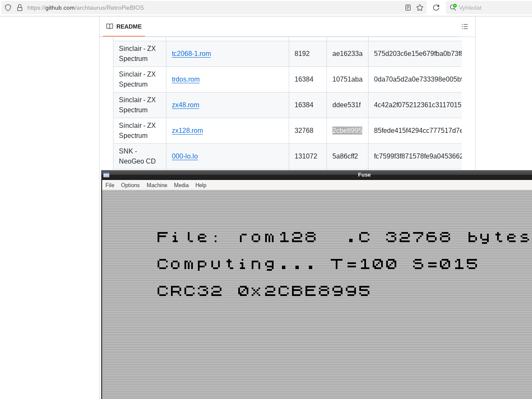532x399 pixels.
Task: Click the Computing... T=100 S=015 line
Action: pyautogui.click(x=317, y=264)
